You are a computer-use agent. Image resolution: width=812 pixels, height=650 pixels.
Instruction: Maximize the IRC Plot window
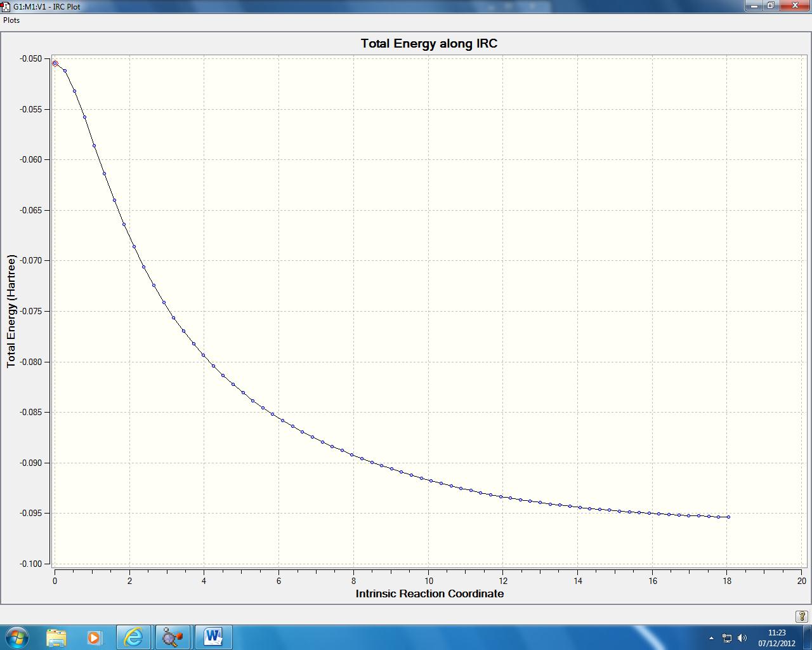click(770, 6)
